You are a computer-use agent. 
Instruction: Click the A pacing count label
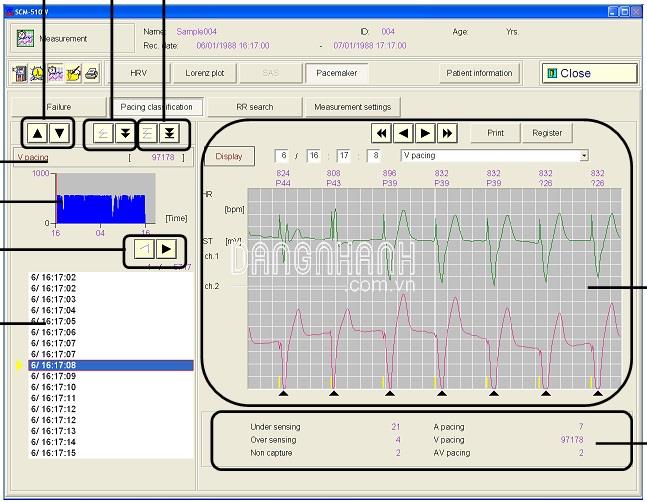[x=449, y=427]
